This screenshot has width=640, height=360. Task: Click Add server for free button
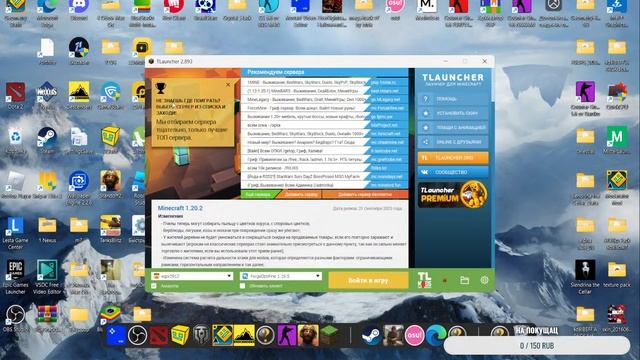click(x=365, y=195)
